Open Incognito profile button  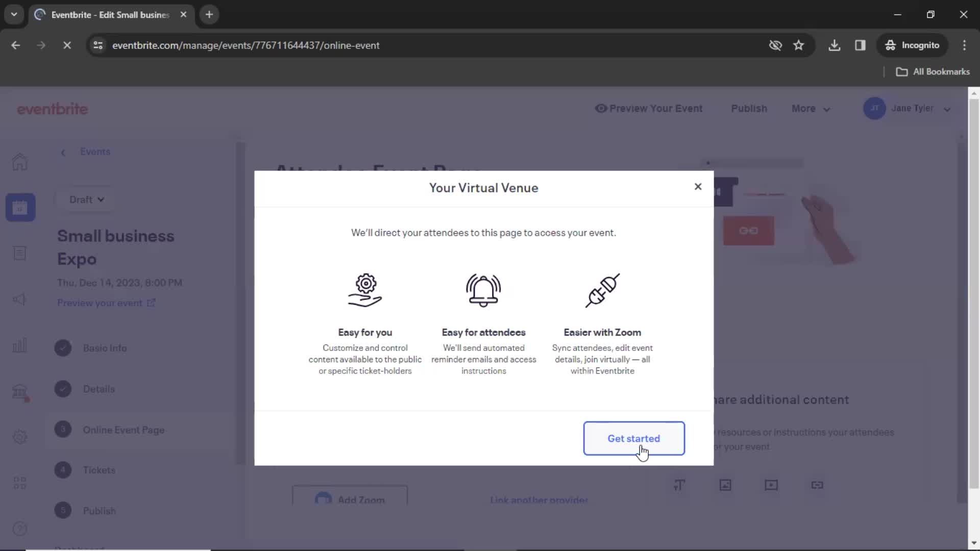click(912, 45)
